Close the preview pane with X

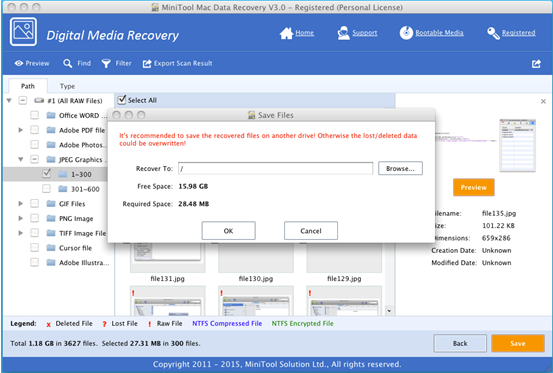[x=543, y=102]
